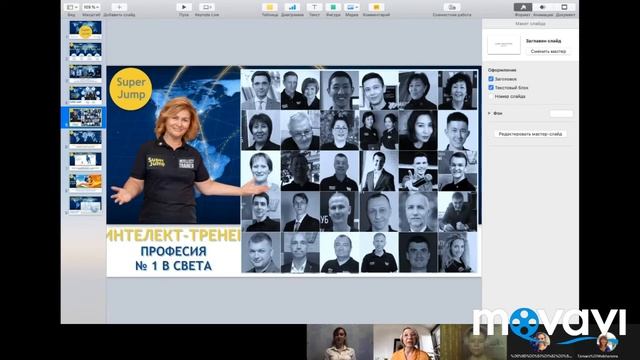
Task: Select the Super Jump yellow circle logo
Action: pos(131,89)
